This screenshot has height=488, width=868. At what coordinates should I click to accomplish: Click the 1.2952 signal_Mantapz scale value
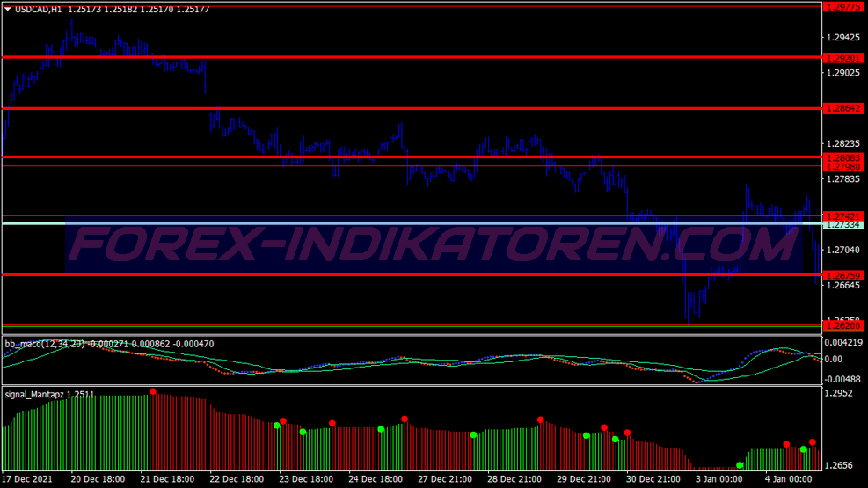click(x=839, y=393)
